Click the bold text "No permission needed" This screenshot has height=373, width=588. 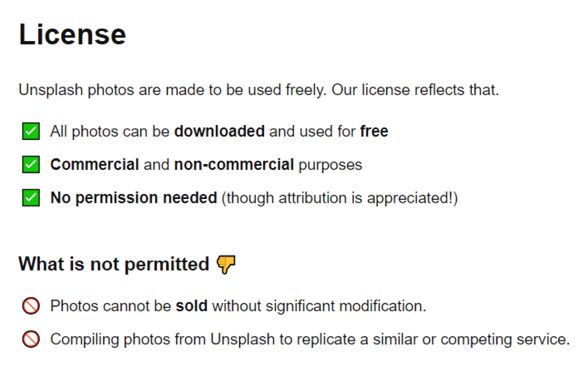click(x=134, y=198)
